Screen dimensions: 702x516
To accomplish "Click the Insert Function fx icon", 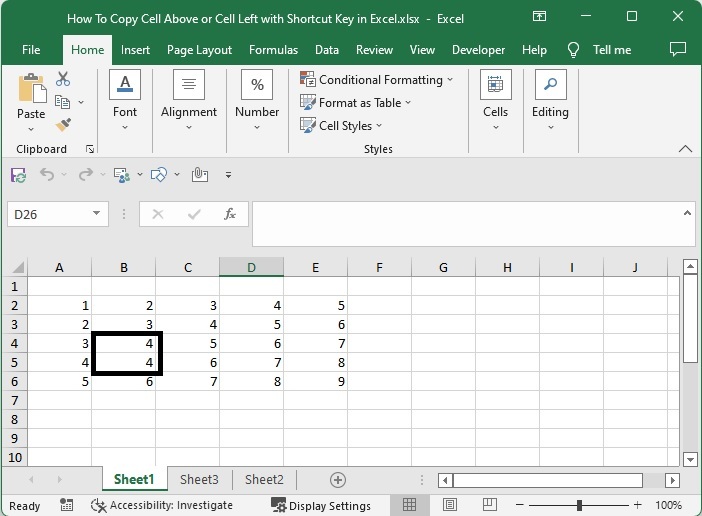I will (x=229, y=214).
